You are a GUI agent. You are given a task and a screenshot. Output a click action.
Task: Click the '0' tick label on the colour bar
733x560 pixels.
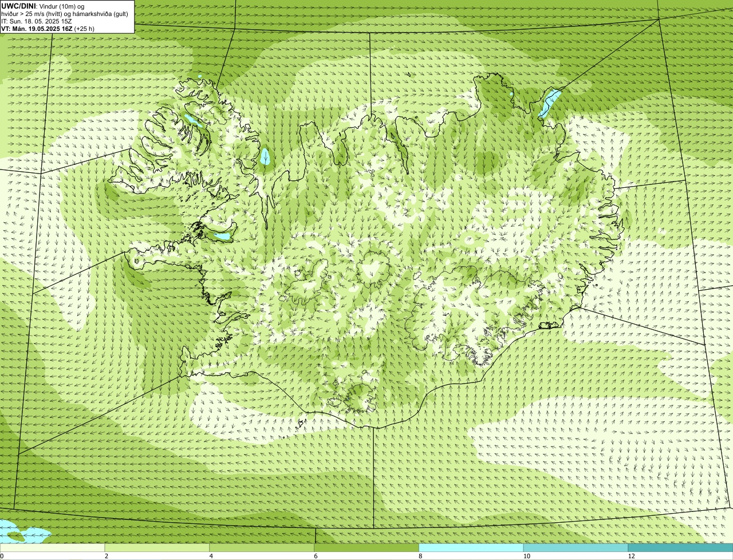point(2,556)
